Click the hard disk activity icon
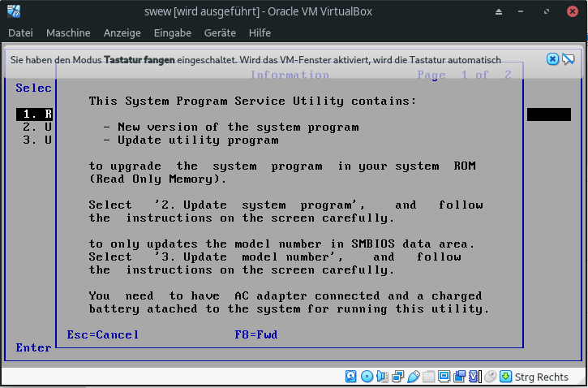588x388 pixels. tap(351, 377)
